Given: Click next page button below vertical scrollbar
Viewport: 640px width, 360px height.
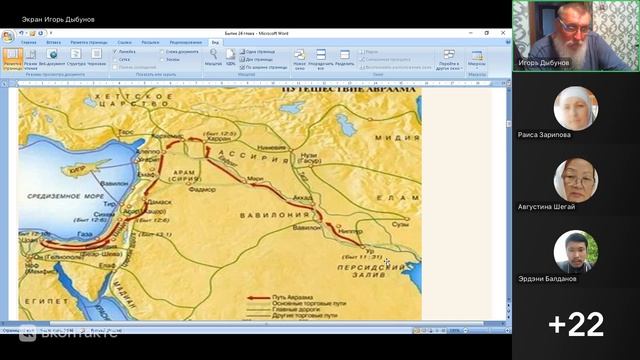Looking at the screenshot, I should tap(509, 318).
